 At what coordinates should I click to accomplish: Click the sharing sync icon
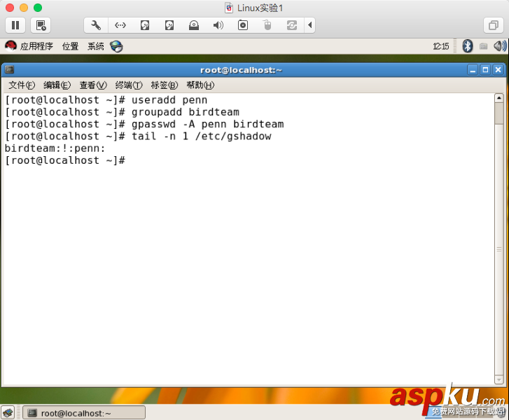click(292, 25)
